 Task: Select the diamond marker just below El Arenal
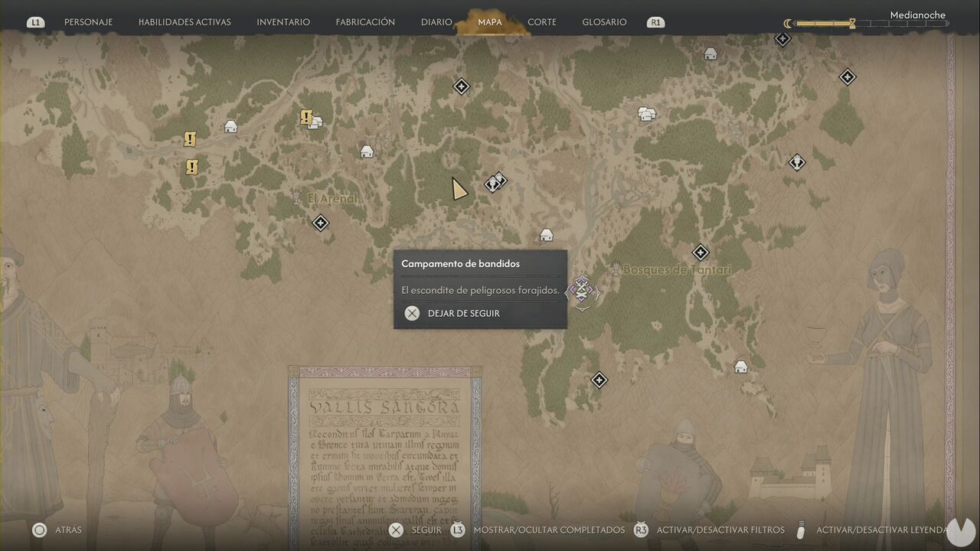(x=321, y=223)
